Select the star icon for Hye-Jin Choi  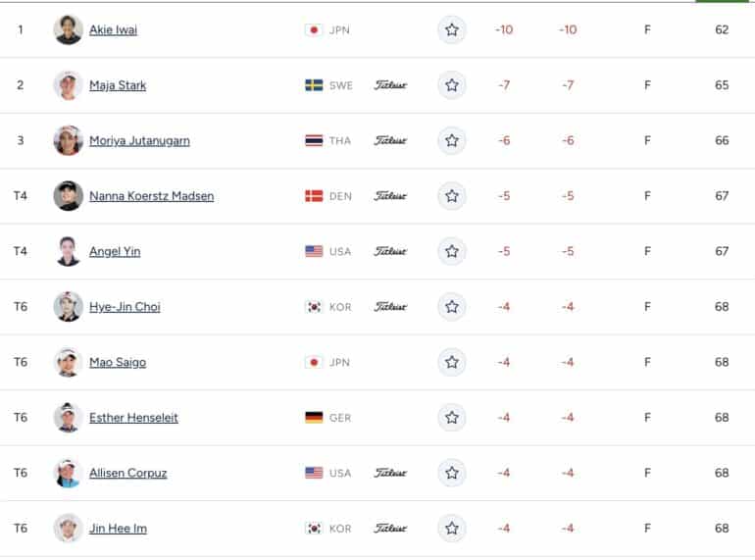452,307
